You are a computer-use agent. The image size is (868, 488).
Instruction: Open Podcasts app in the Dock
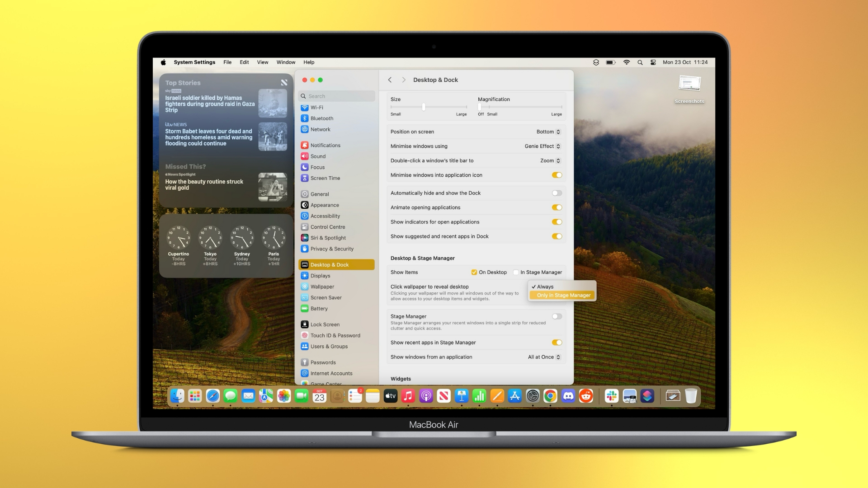pos(426,396)
